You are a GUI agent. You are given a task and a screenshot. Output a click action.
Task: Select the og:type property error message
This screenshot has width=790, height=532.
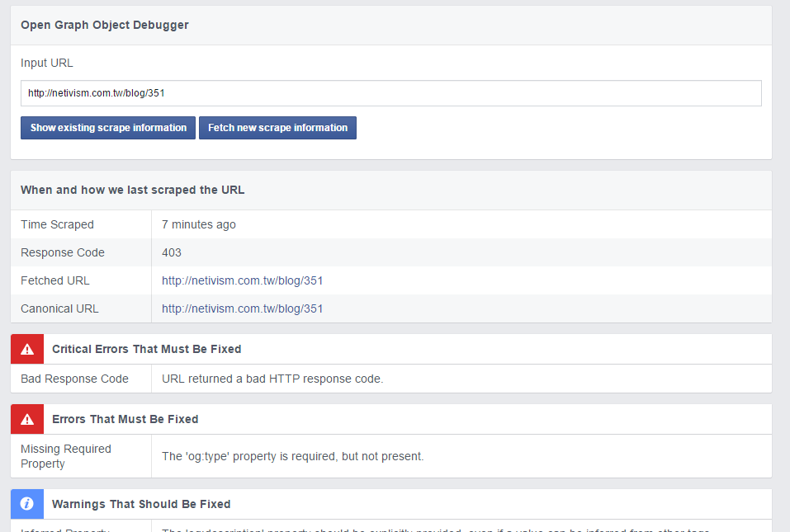click(292, 456)
